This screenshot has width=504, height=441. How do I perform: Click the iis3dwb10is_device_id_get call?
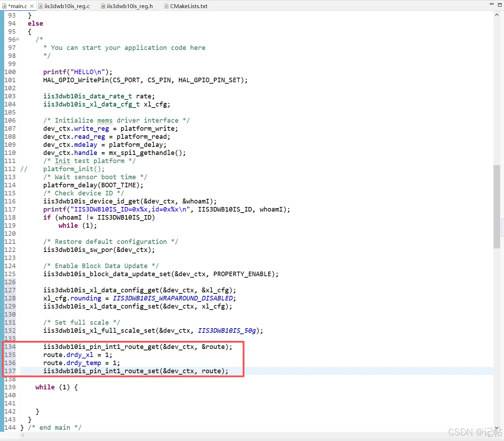[130, 201]
